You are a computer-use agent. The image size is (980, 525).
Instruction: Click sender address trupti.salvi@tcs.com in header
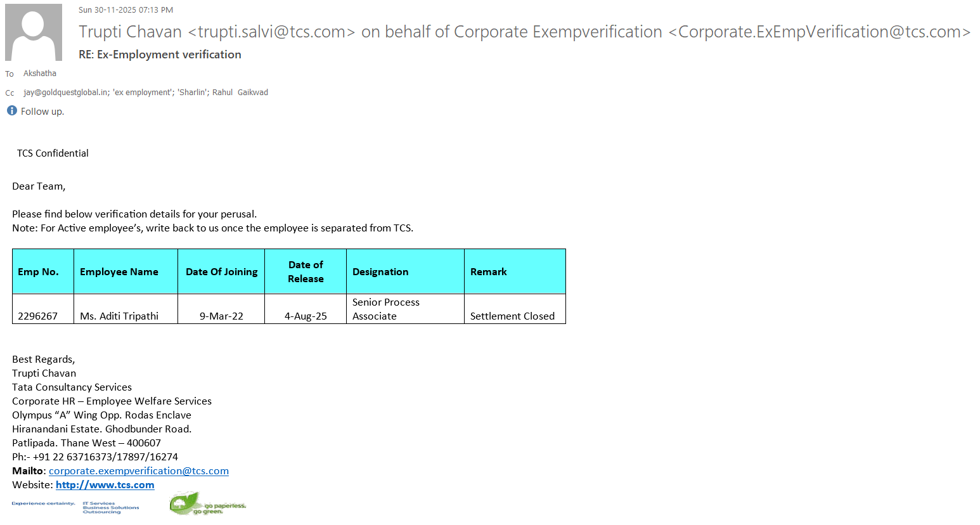coord(271,32)
